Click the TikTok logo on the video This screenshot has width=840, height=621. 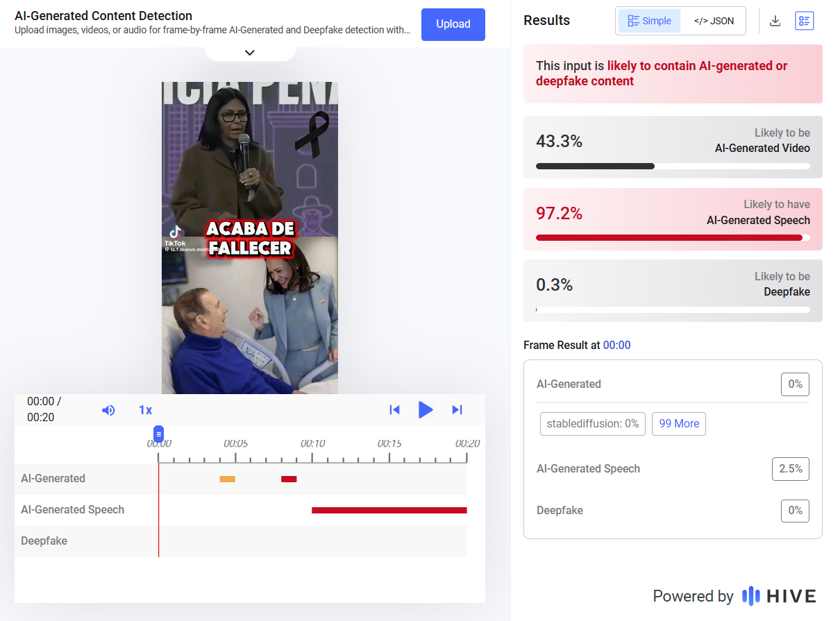176,235
